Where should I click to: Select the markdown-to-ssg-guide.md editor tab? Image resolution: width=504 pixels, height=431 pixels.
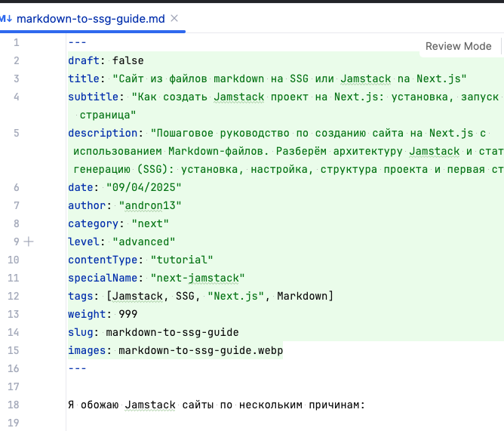tap(91, 18)
